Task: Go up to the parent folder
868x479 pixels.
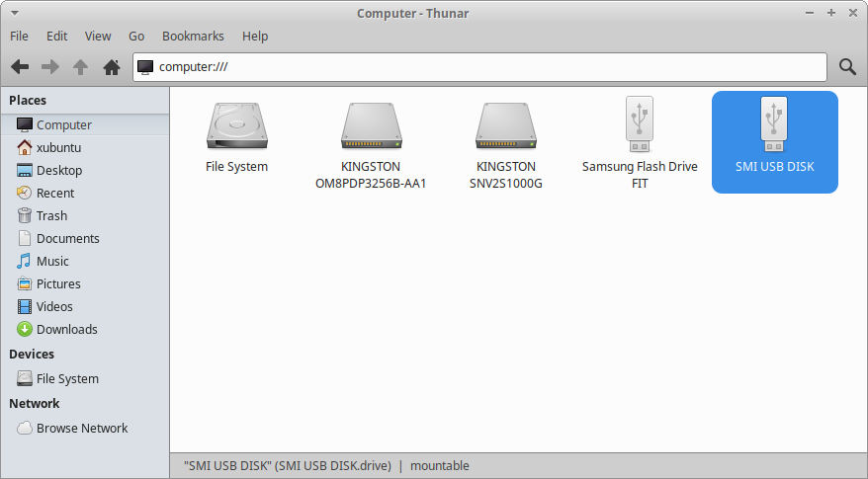Action: [x=81, y=67]
